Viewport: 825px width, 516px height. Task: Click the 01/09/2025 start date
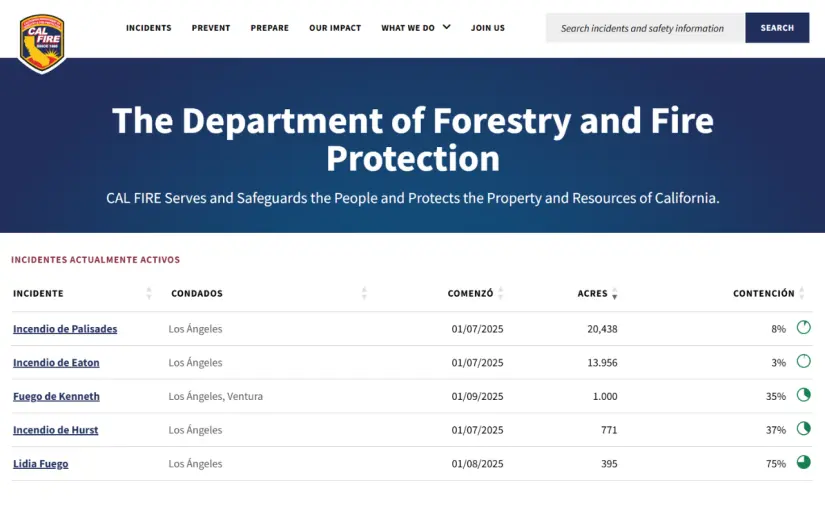pos(477,396)
